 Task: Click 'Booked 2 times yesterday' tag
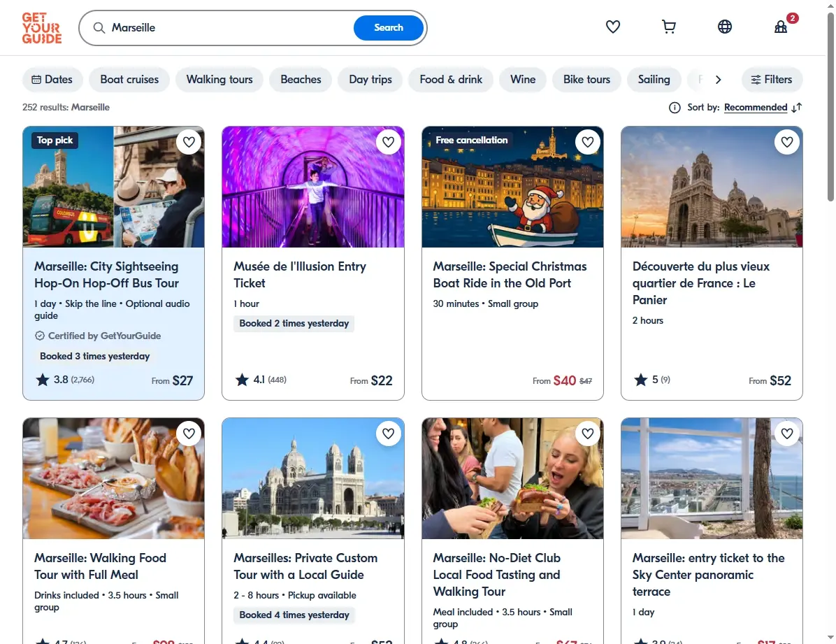294,323
